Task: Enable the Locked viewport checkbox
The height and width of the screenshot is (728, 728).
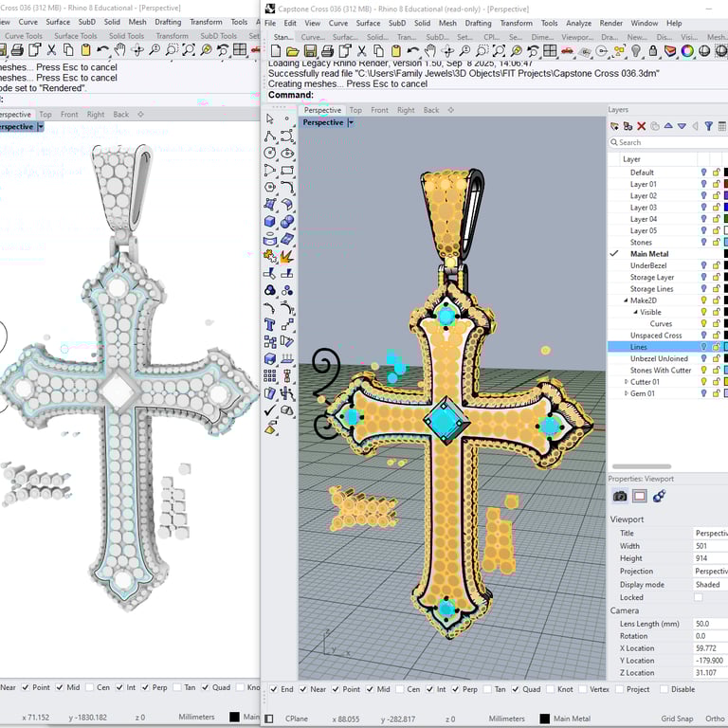Action: coord(699,598)
